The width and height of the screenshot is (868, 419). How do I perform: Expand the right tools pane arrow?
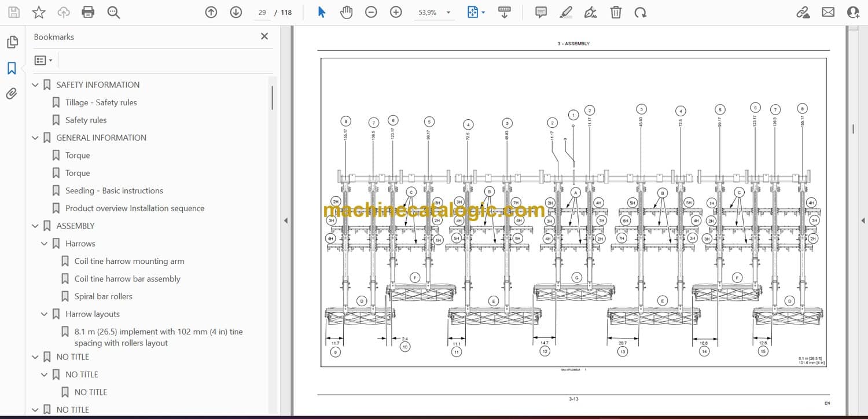tap(863, 220)
